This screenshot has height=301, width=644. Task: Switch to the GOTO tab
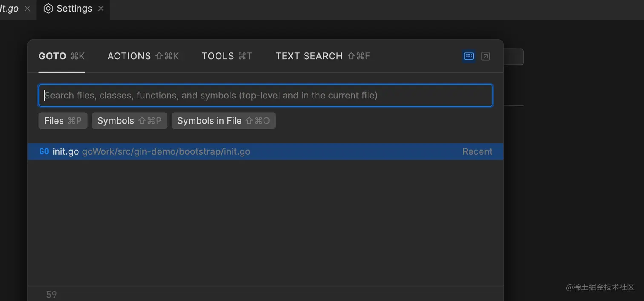62,56
